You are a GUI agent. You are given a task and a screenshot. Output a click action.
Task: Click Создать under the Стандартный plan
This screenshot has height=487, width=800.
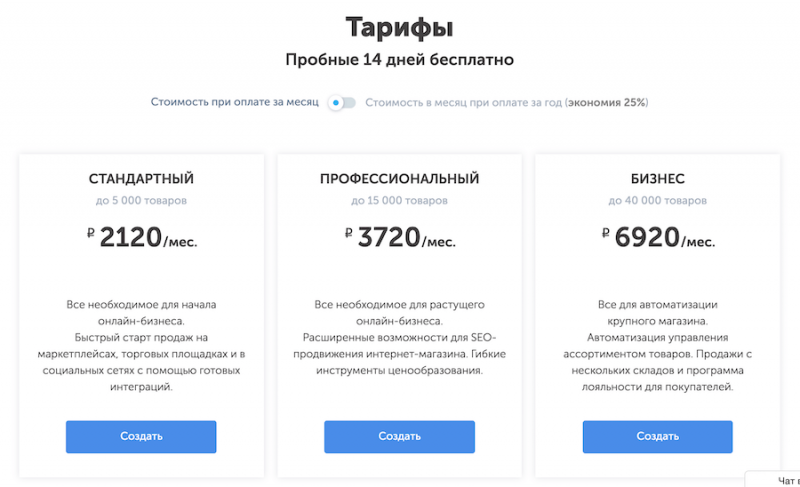click(x=141, y=436)
